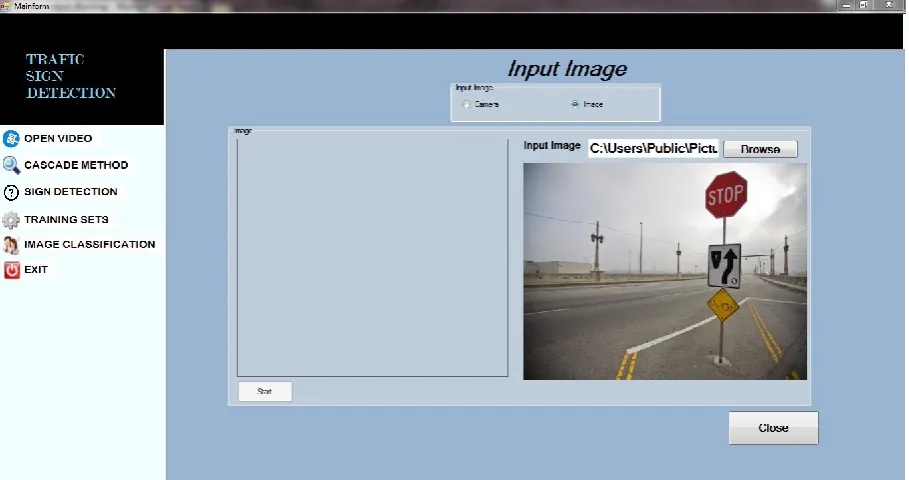Click the red Exit power icon
The width and height of the screenshot is (909, 480).
[11, 270]
